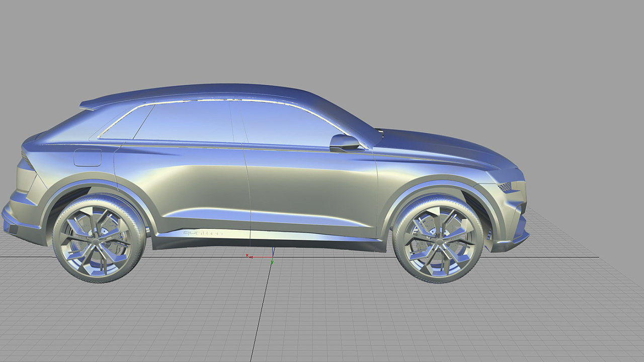Viewport: 644px width, 362px height.
Task: Click the fuel filler door on rear fender
Action: 88,157
